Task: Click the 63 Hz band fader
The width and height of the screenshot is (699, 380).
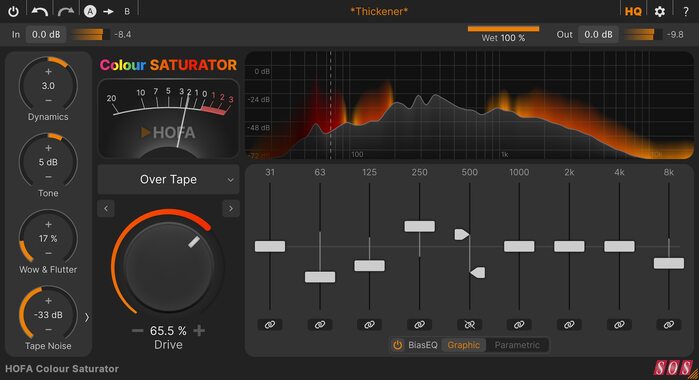Action: pos(320,277)
